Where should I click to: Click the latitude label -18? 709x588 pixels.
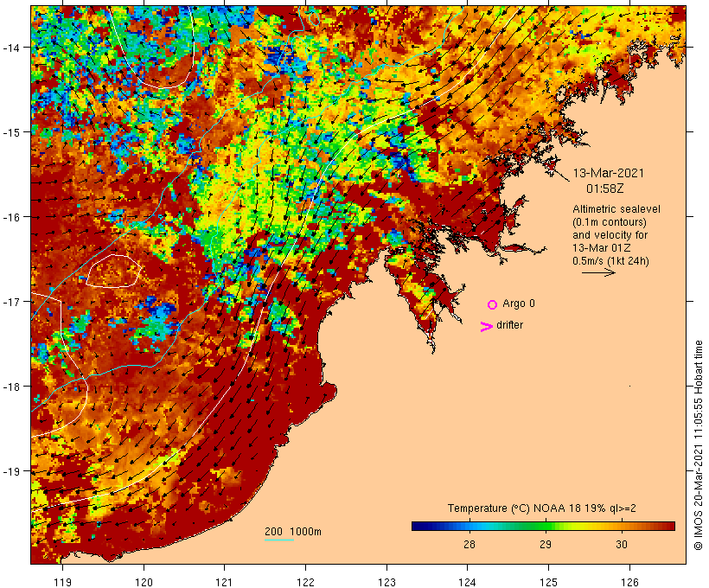pos(11,387)
